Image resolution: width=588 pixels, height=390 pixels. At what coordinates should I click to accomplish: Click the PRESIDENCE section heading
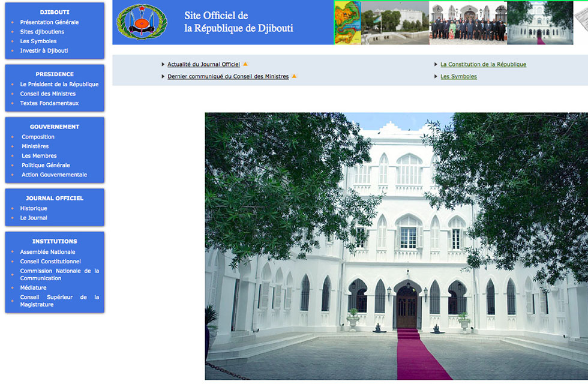(55, 74)
